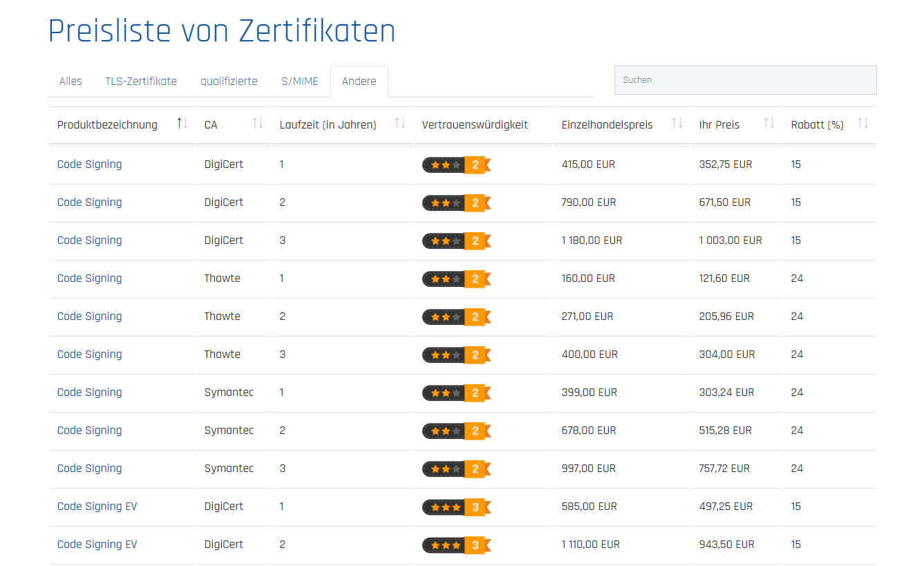This screenshot has width=924, height=566.
Task: Click the Produktbezeichnung column header text
Action: [x=107, y=125]
